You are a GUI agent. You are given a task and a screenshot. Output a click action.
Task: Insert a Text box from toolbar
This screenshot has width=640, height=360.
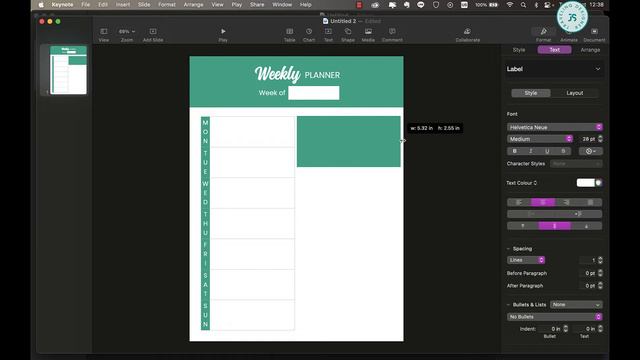click(x=328, y=35)
